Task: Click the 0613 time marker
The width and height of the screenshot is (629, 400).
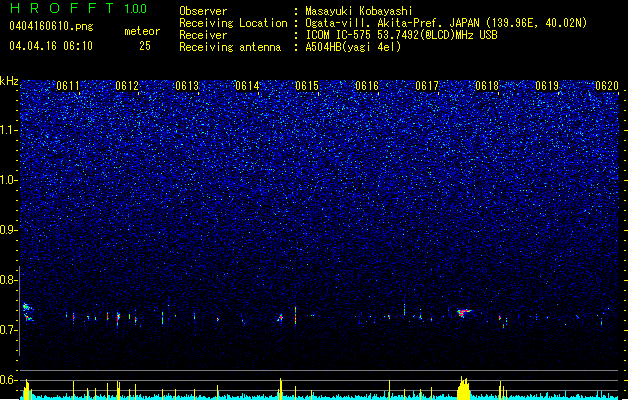Action: (x=187, y=86)
